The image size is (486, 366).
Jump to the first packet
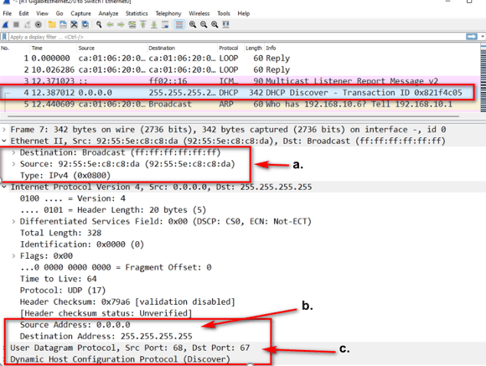143,25
